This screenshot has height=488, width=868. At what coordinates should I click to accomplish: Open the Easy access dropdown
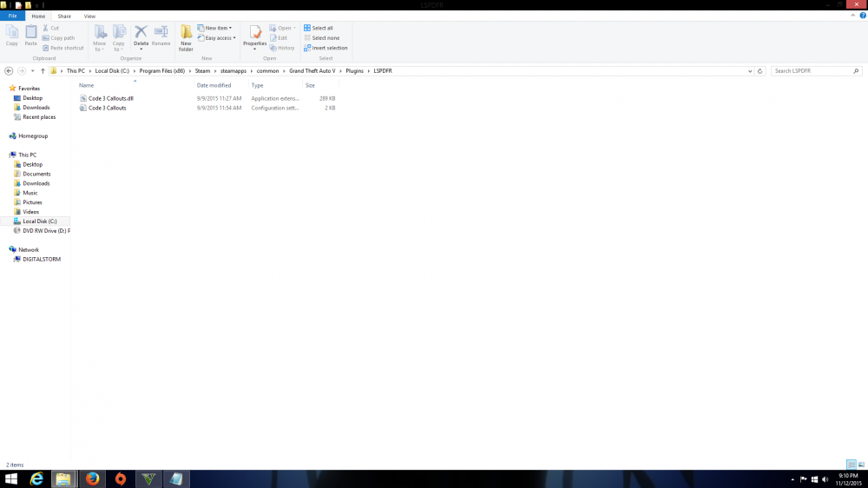tap(216, 37)
